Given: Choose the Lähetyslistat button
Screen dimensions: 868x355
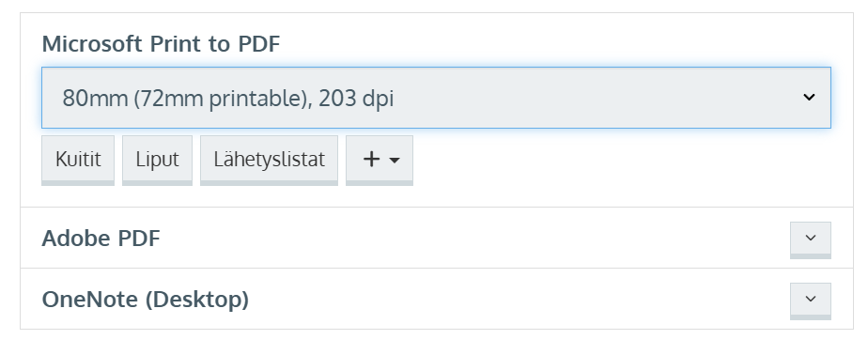Looking at the screenshot, I should pos(269,160).
